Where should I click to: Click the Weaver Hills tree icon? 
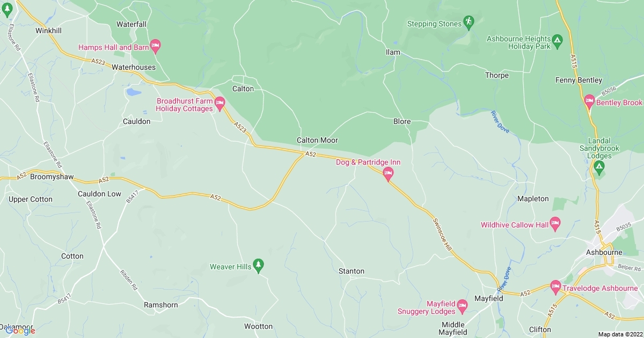[x=259, y=265]
